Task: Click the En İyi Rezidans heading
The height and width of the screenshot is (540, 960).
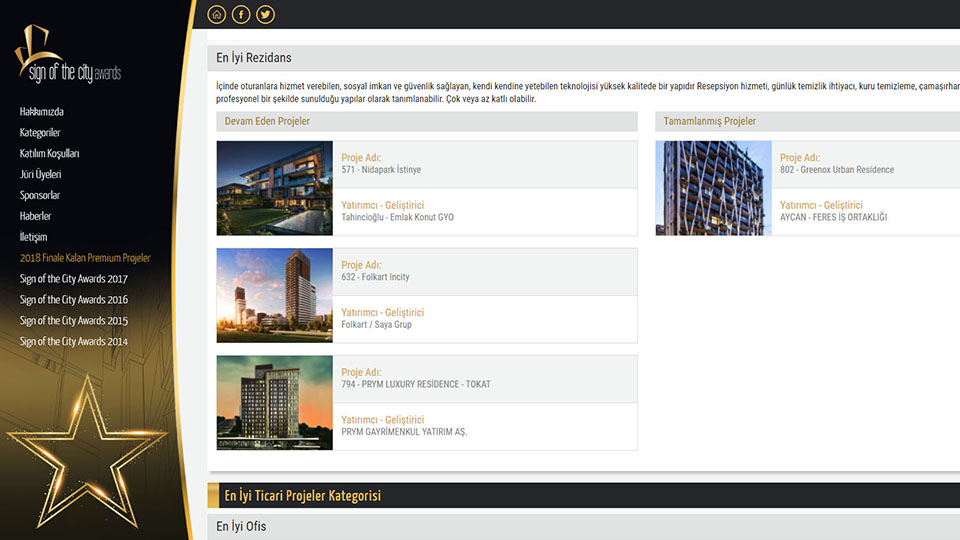Action: [253, 58]
